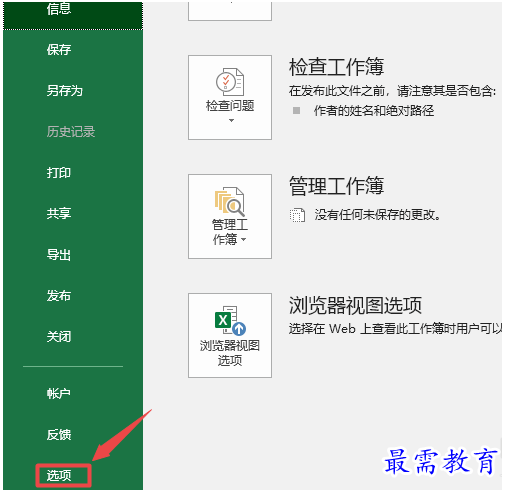Click the text 在发布此文件之前，请注意其是否包含:
This screenshot has width=506, height=493.
[x=392, y=91]
